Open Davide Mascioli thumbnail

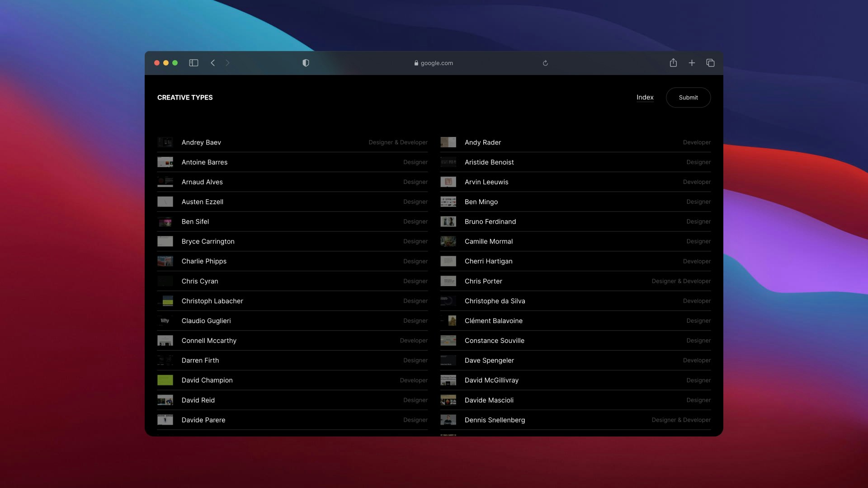pos(448,400)
